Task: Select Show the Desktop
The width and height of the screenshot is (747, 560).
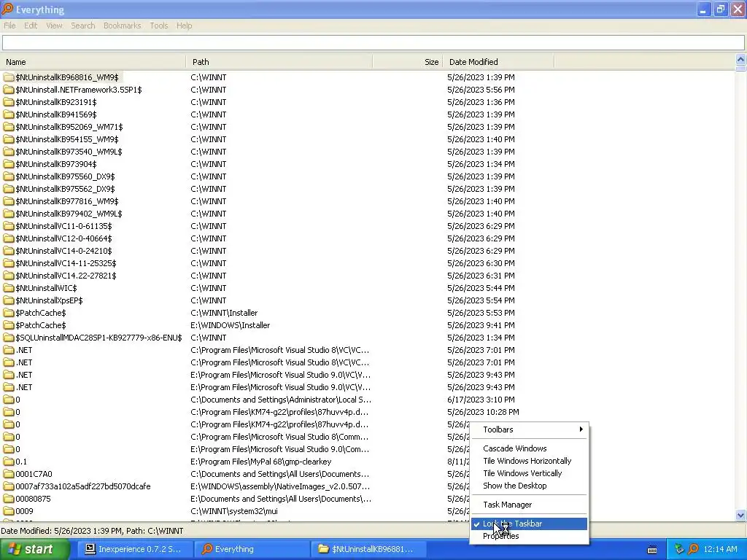Action: pyautogui.click(x=529, y=485)
